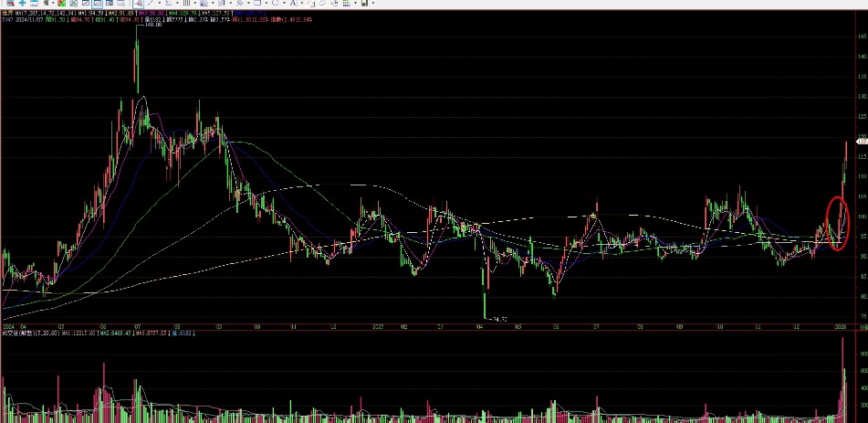Click the 145 price axis label
This screenshot has width=868, height=423.
(862, 37)
